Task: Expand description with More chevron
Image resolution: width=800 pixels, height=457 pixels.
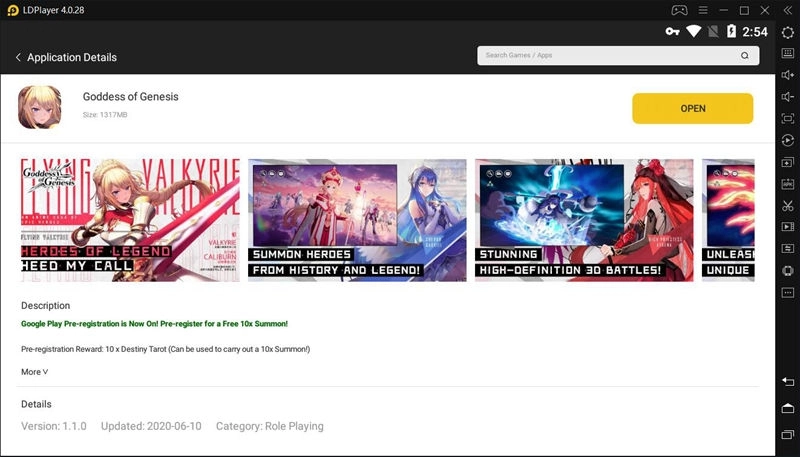Action: pyautogui.click(x=35, y=372)
